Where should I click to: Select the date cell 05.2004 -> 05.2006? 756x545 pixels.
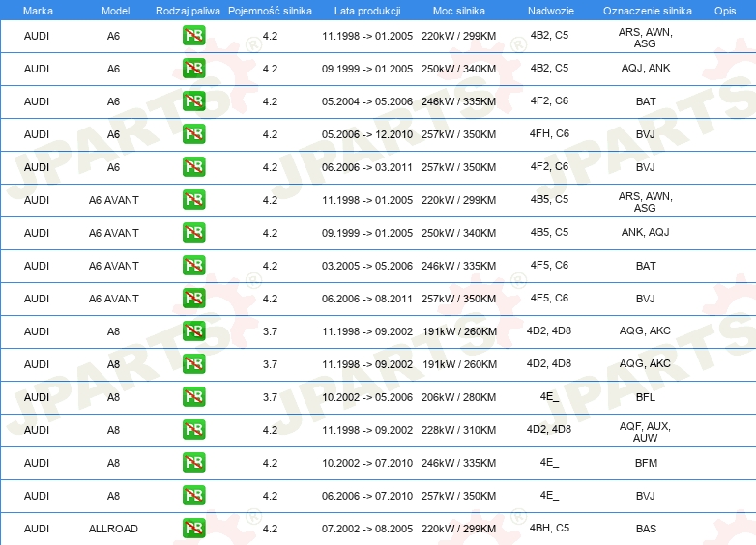(367, 101)
